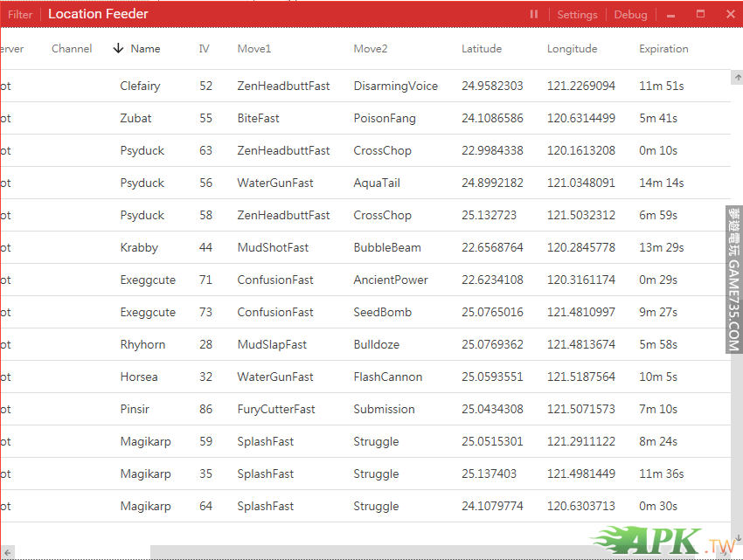Click Exeggcute with IV 73
Screen dimensions: 743x560
[148, 312]
